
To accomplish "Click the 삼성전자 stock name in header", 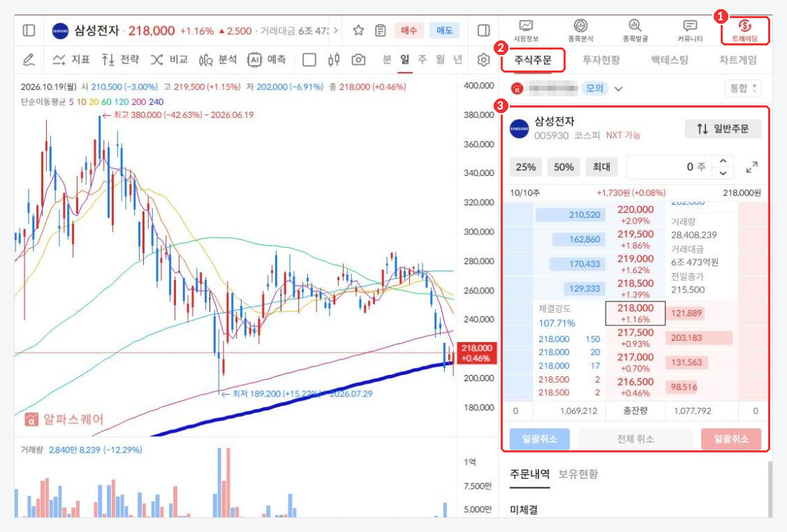I will [96, 31].
